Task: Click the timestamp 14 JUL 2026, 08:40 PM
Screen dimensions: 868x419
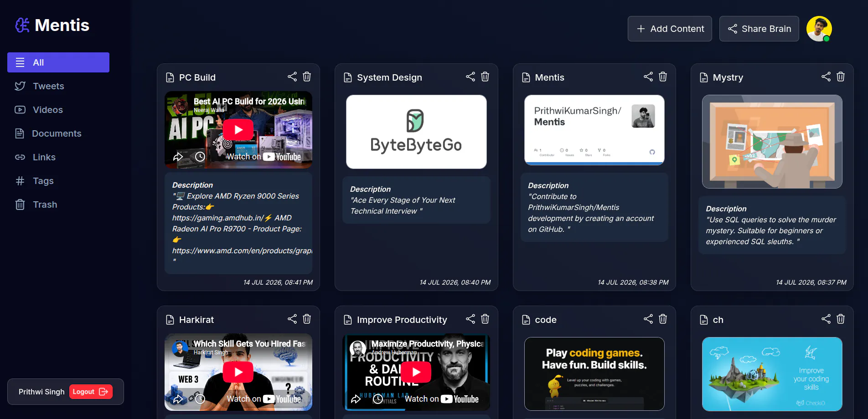Action: (x=455, y=282)
